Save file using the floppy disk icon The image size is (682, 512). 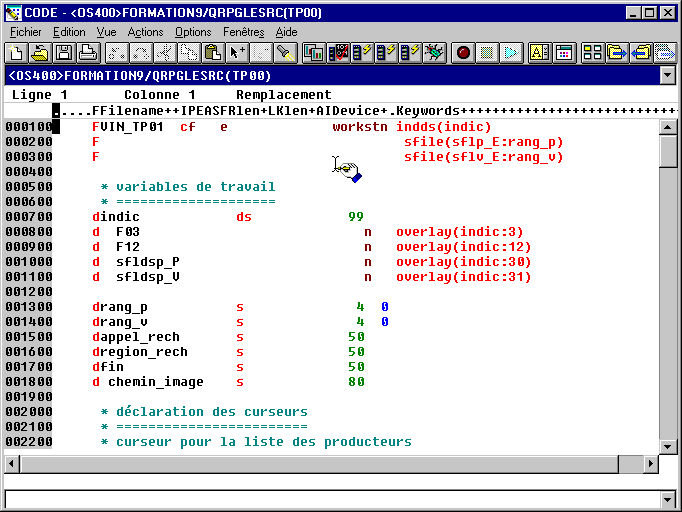[64, 52]
